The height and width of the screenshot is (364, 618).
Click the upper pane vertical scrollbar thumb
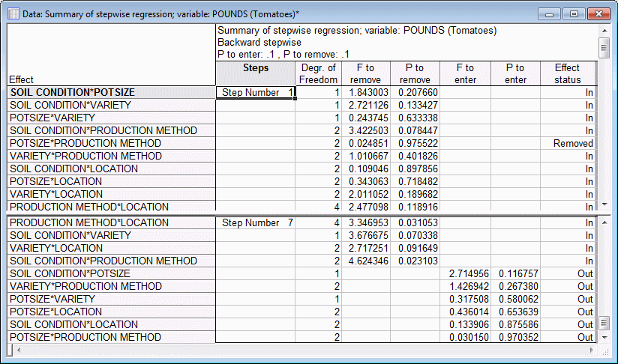click(x=604, y=48)
